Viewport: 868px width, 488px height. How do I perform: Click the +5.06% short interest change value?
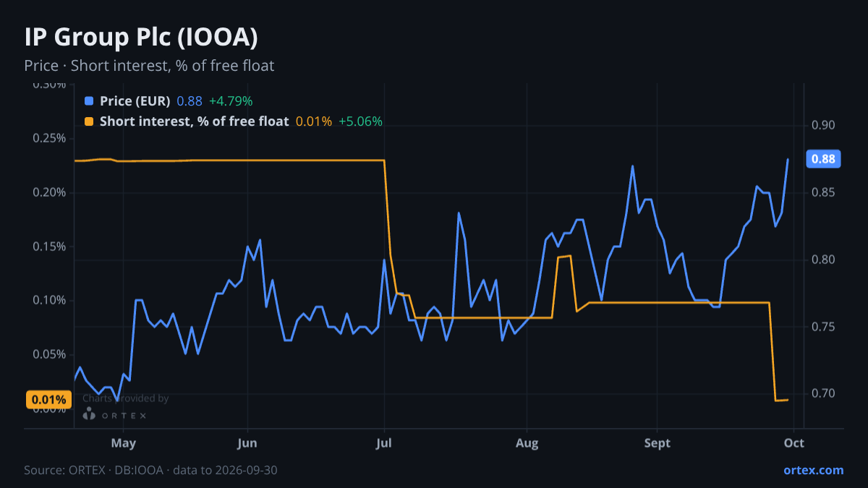point(360,121)
